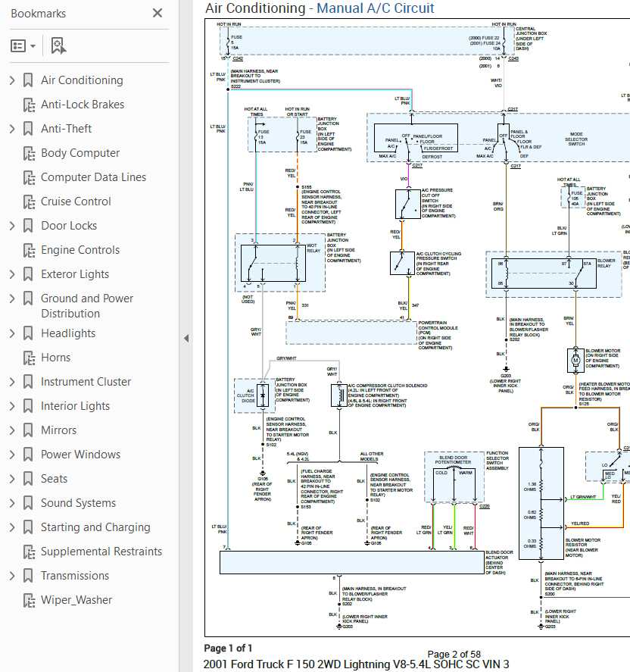Close the Bookmarks panel

157,14
